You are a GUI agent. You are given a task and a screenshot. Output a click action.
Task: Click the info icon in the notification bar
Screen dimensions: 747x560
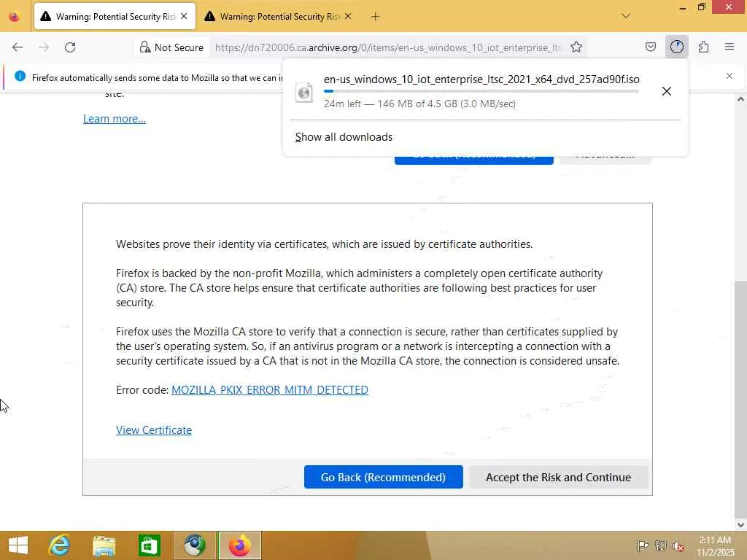click(x=20, y=76)
